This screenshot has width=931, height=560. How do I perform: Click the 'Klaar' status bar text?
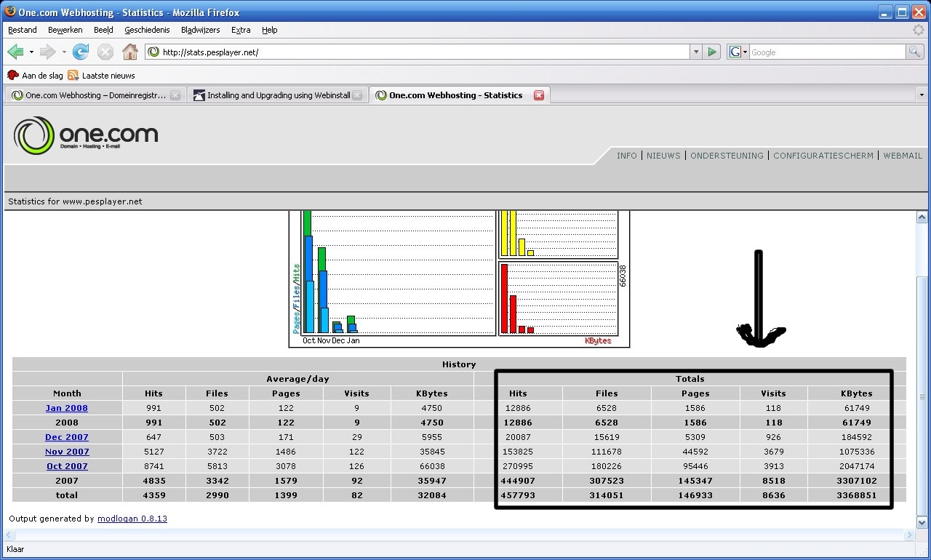click(x=15, y=549)
